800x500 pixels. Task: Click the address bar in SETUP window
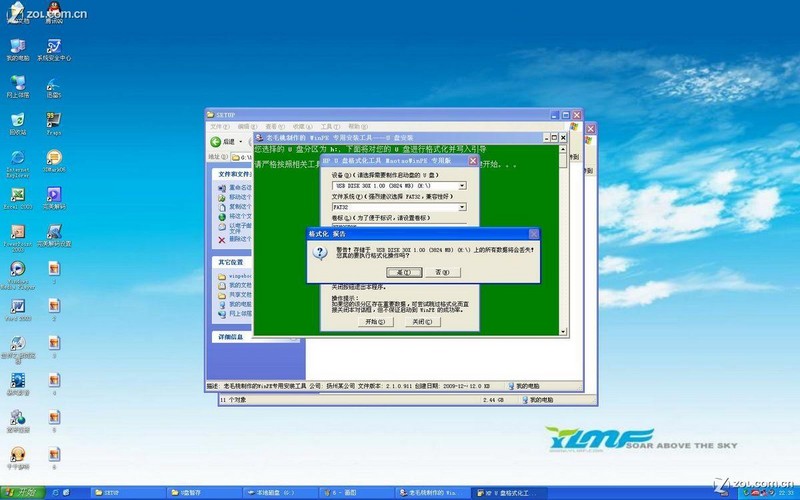pos(242,157)
